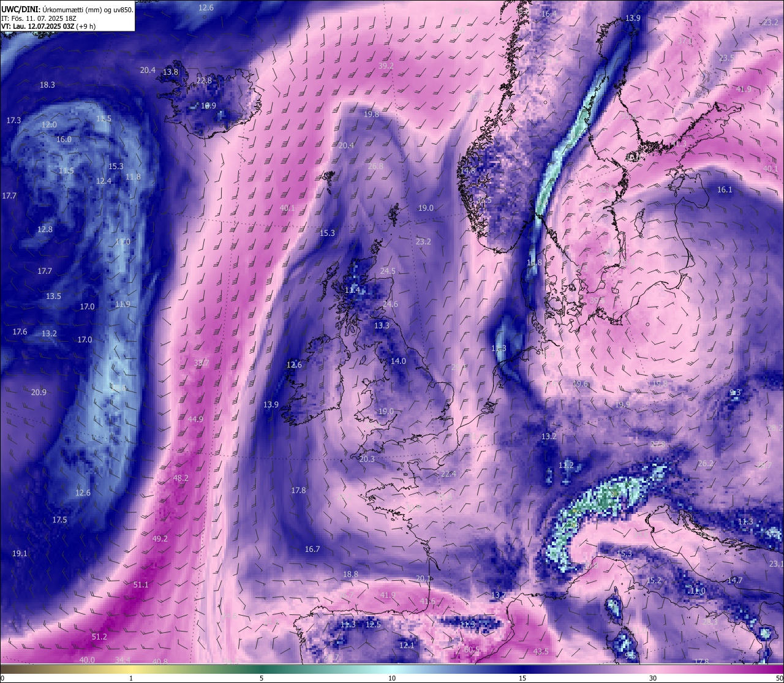Click the color scale label 50
The width and height of the screenshot is (784, 683).
click(x=779, y=678)
